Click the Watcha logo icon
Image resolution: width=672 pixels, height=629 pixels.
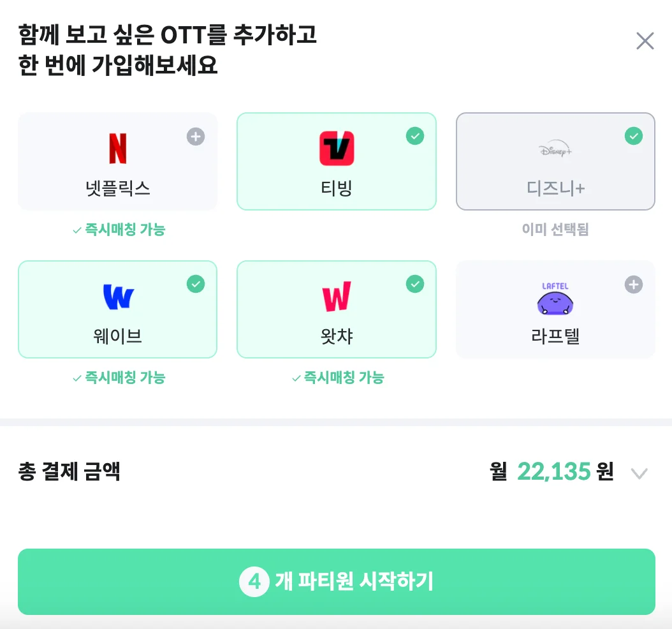coord(337,296)
